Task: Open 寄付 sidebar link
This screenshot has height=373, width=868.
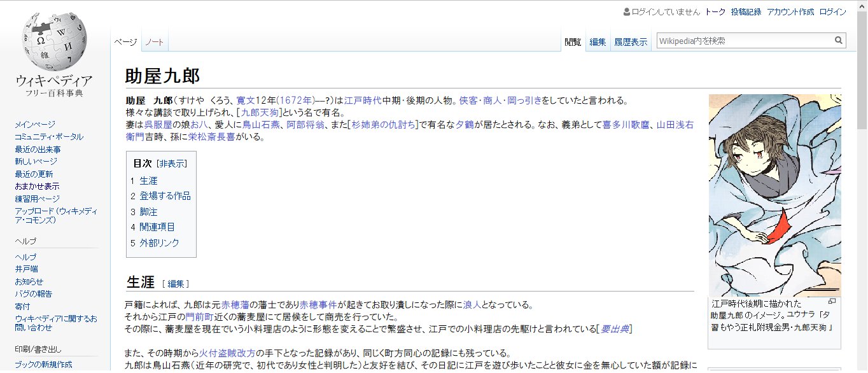Action: click(22, 306)
